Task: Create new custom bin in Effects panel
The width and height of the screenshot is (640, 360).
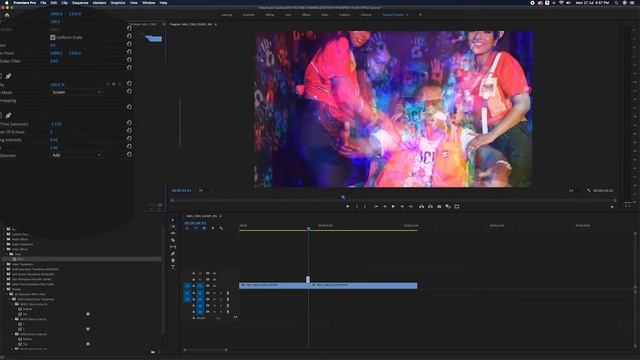Action: coord(153,352)
